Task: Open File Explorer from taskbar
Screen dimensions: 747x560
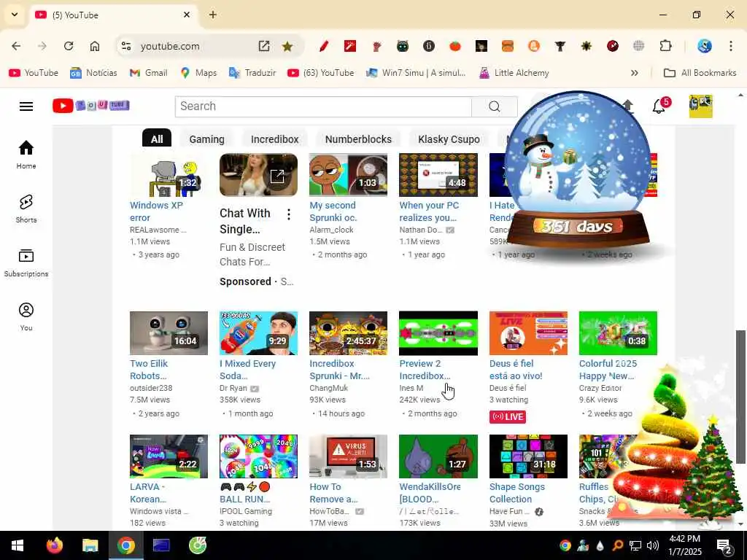Action: coord(90,545)
